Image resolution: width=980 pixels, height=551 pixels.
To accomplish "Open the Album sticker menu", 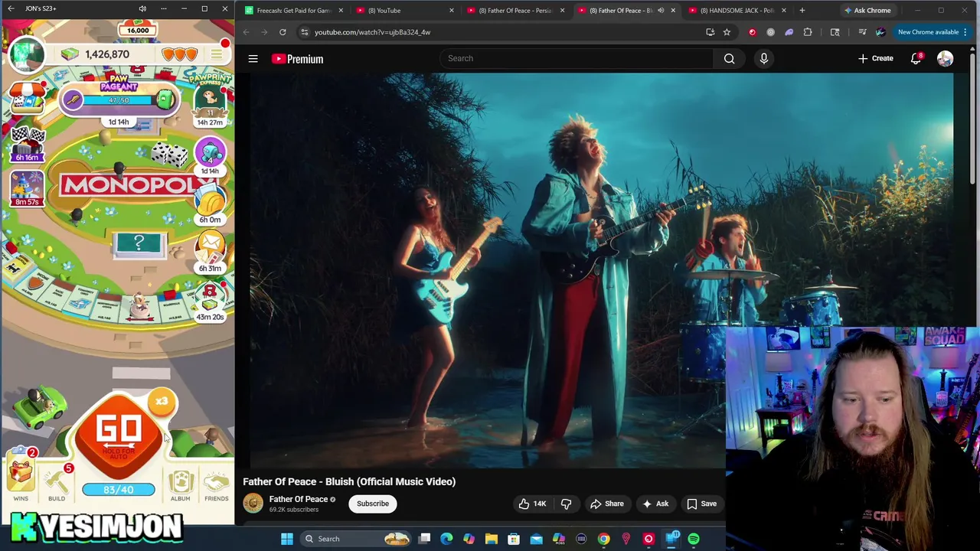I will click(x=181, y=485).
